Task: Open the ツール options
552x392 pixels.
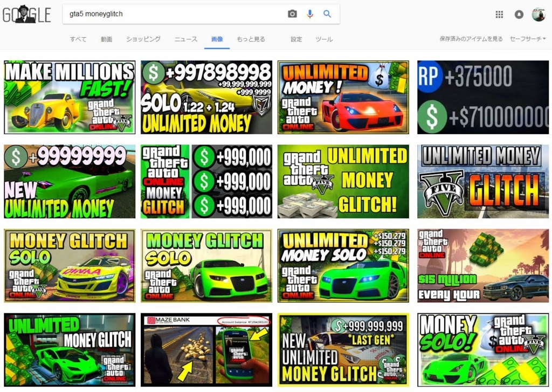Action: click(324, 39)
